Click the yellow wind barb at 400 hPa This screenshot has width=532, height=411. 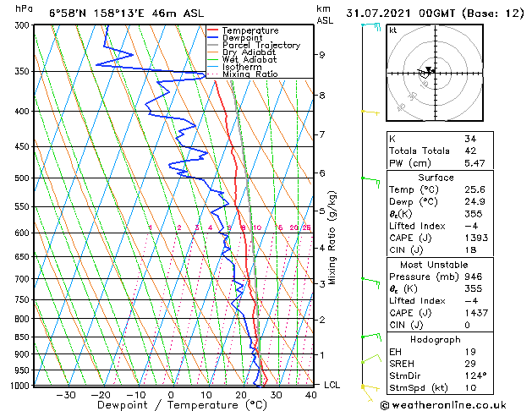(370, 112)
